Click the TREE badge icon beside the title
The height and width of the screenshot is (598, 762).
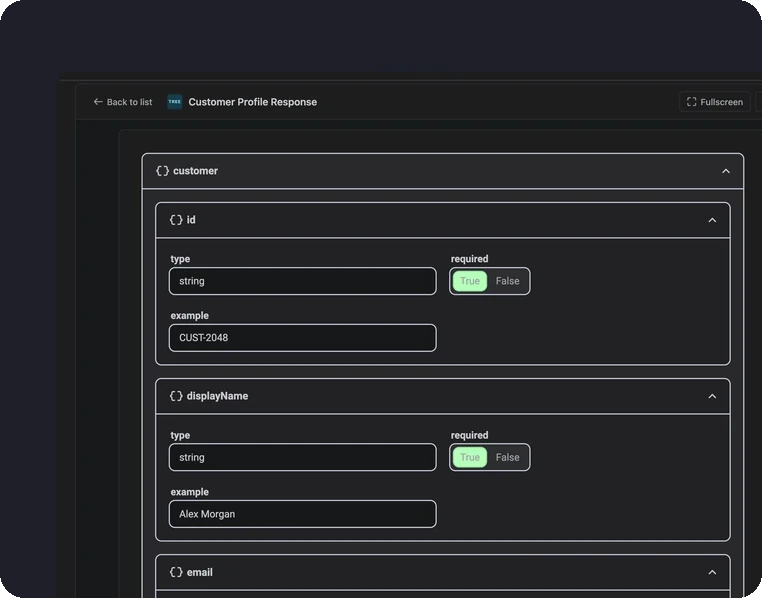pos(174,102)
